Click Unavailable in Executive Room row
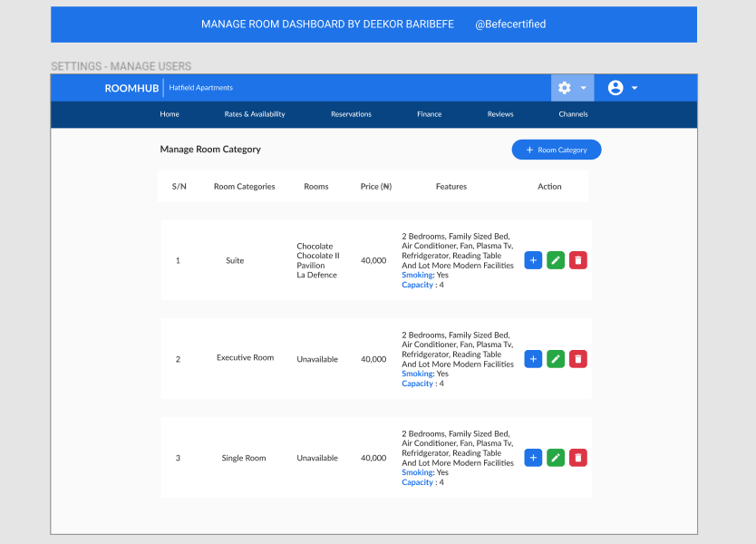This screenshot has width=756, height=544. click(317, 359)
